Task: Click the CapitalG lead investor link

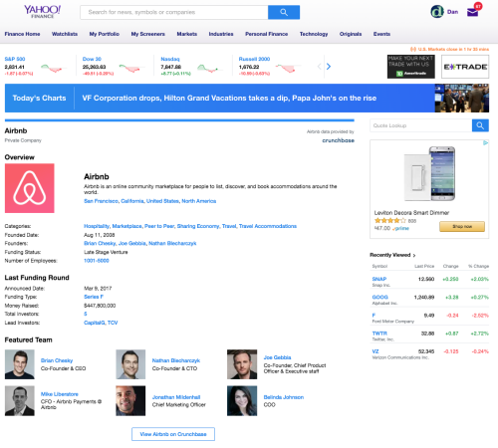Action: coord(95,323)
